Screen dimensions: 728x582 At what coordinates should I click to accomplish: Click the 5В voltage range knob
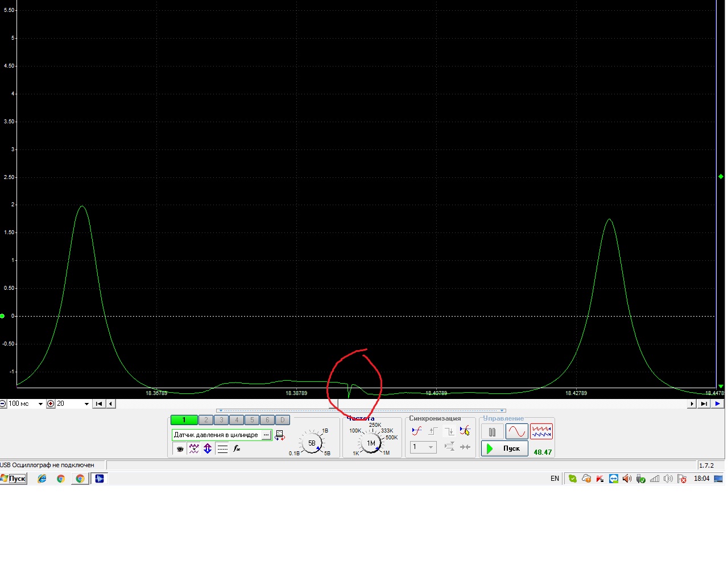pos(312,443)
